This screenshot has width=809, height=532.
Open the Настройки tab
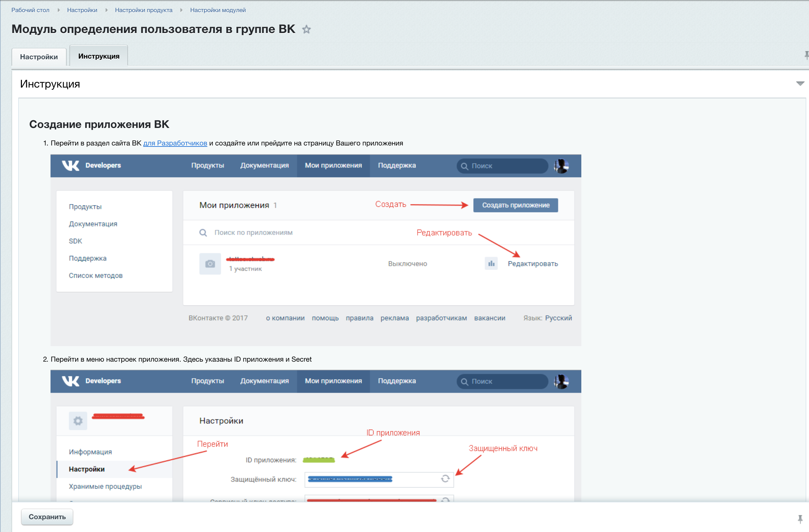coord(39,57)
